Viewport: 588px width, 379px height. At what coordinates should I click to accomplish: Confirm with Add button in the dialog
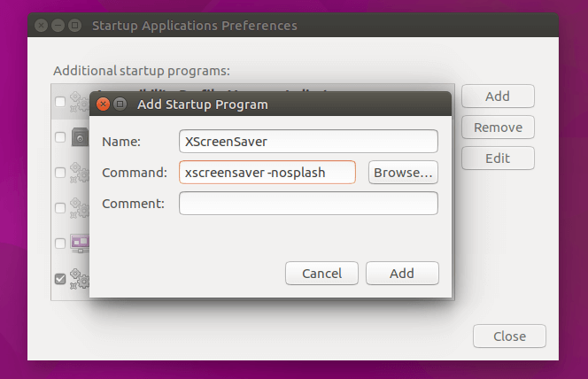(x=402, y=274)
